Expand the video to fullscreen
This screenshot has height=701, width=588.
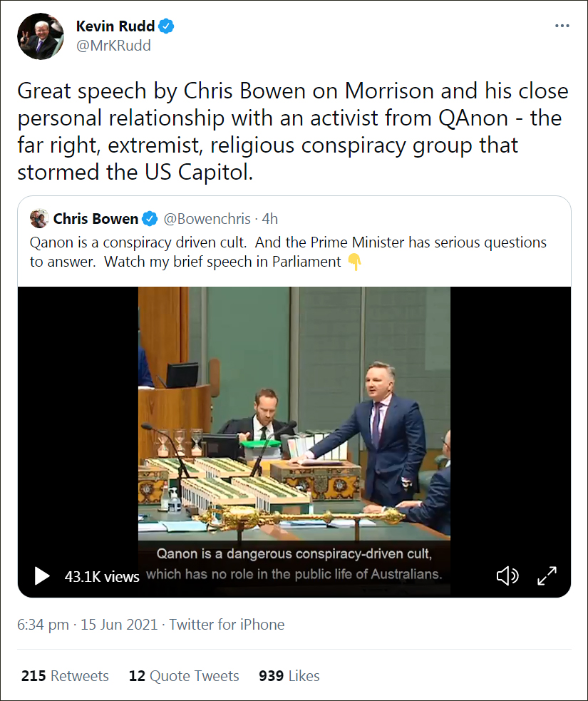tap(547, 575)
